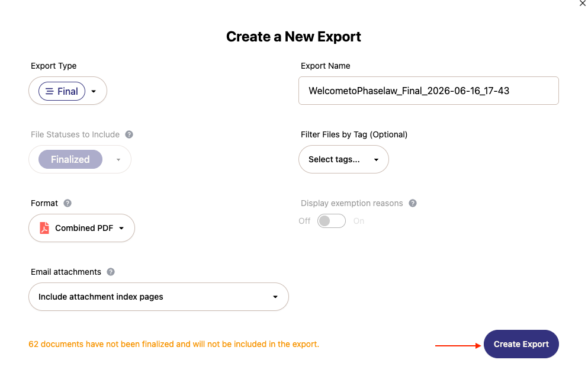Select the Final export type pill
Screen dimensions: 588x392
(x=62, y=91)
